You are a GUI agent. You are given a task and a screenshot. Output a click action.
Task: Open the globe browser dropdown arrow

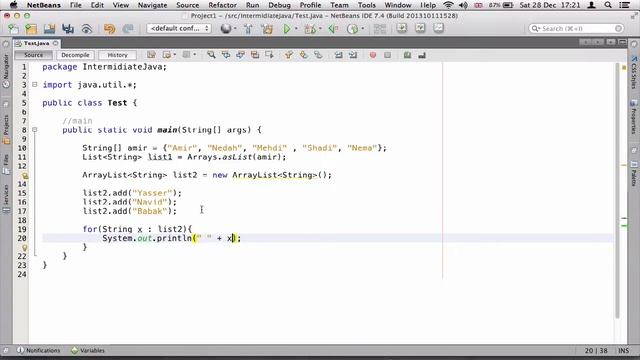pos(235,29)
